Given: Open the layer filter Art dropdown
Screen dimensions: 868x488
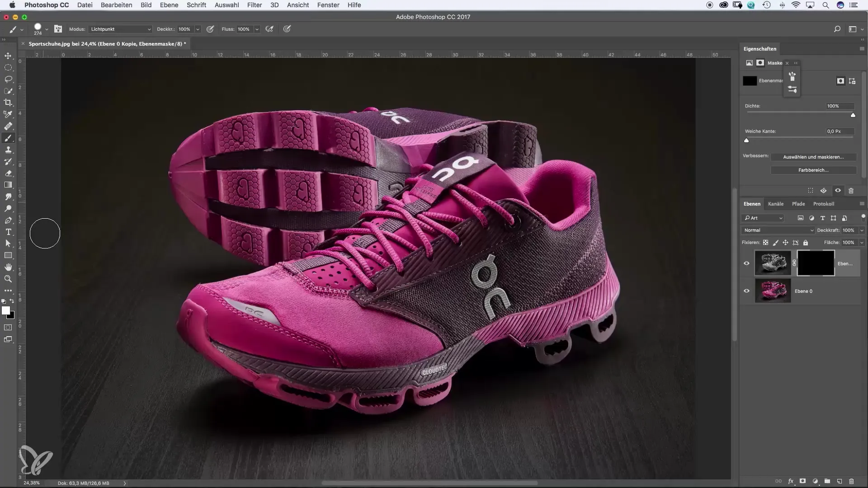Looking at the screenshot, I should pyautogui.click(x=764, y=218).
